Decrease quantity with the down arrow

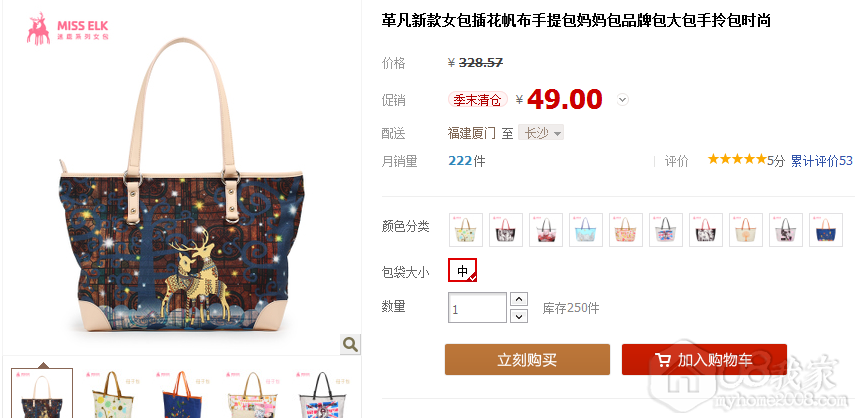pos(519,316)
